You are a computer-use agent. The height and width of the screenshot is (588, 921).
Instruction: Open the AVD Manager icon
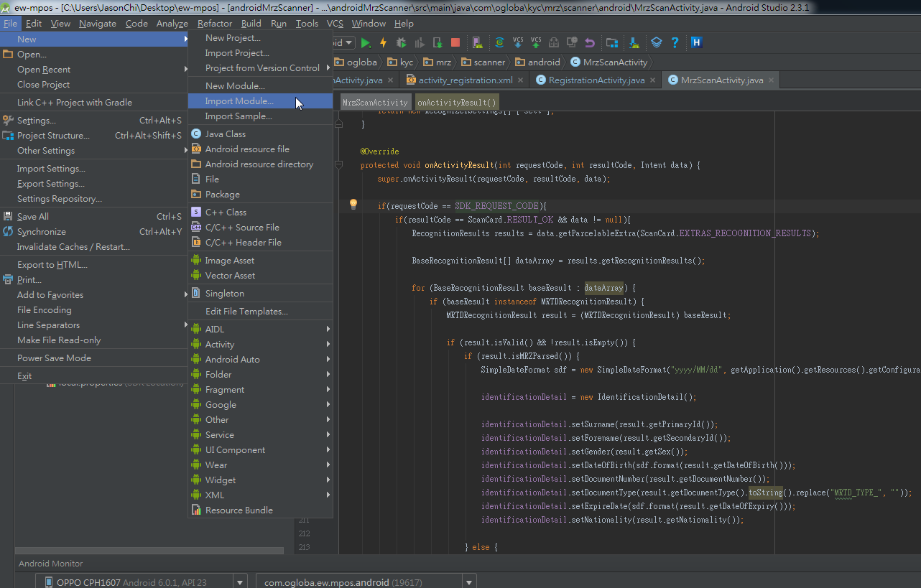pyautogui.click(x=478, y=43)
